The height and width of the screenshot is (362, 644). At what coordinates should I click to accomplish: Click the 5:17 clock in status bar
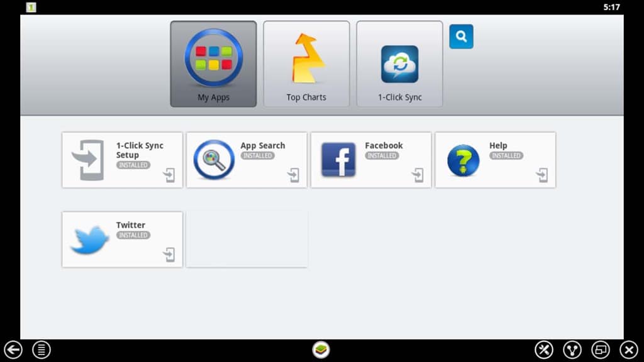(611, 7)
